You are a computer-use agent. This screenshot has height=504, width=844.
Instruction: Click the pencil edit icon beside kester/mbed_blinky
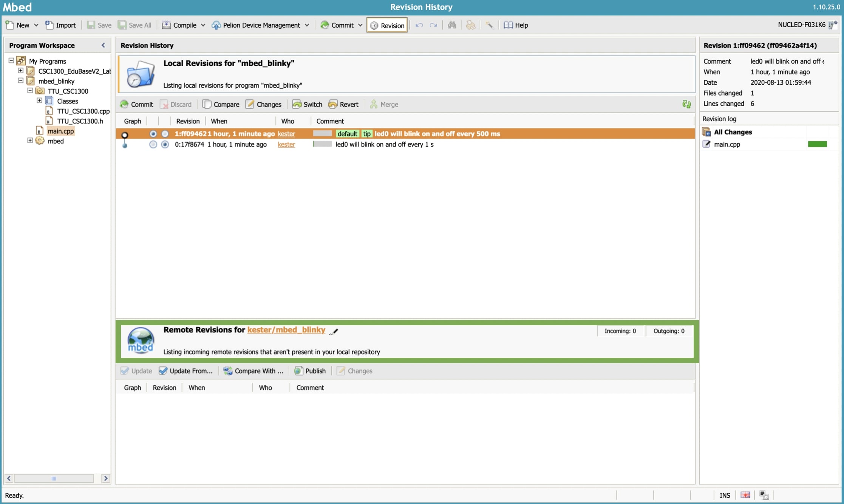tap(334, 331)
